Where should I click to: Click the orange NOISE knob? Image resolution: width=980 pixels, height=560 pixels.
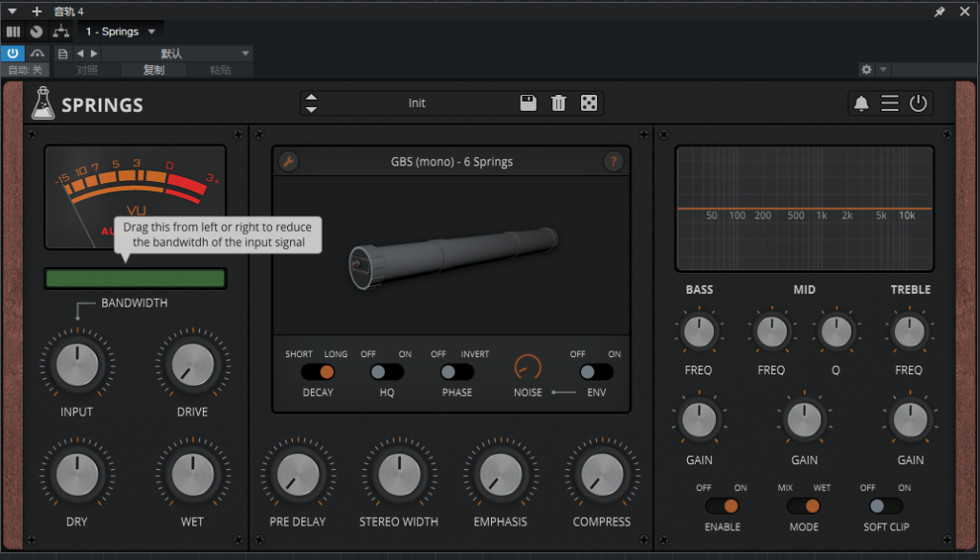click(527, 368)
